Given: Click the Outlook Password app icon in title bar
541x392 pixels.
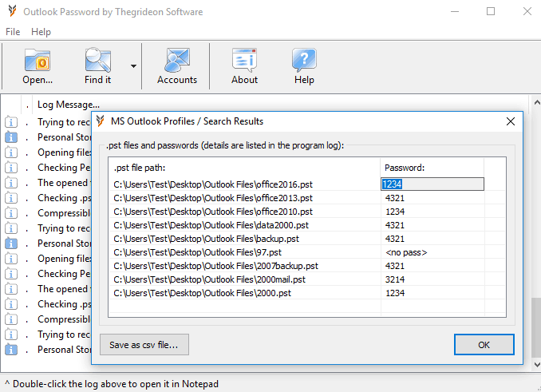Looking at the screenshot, I should [x=13, y=12].
